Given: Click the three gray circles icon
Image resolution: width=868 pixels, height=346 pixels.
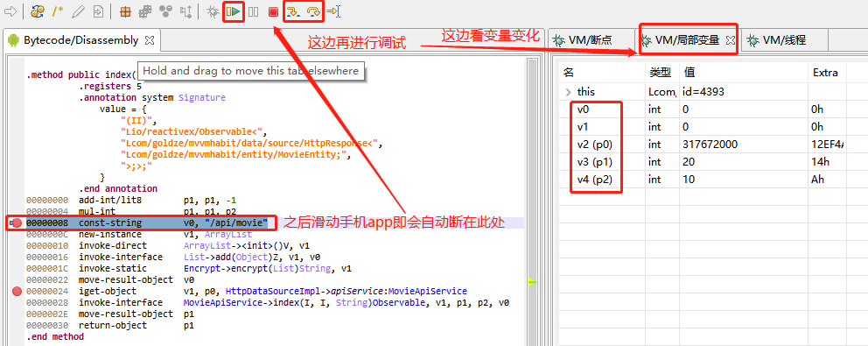Looking at the screenshot, I should pos(165,11).
